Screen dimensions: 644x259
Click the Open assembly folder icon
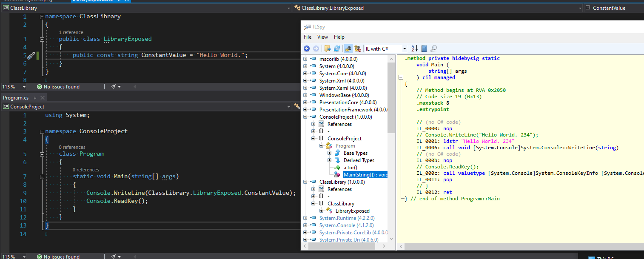[x=327, y=48]
